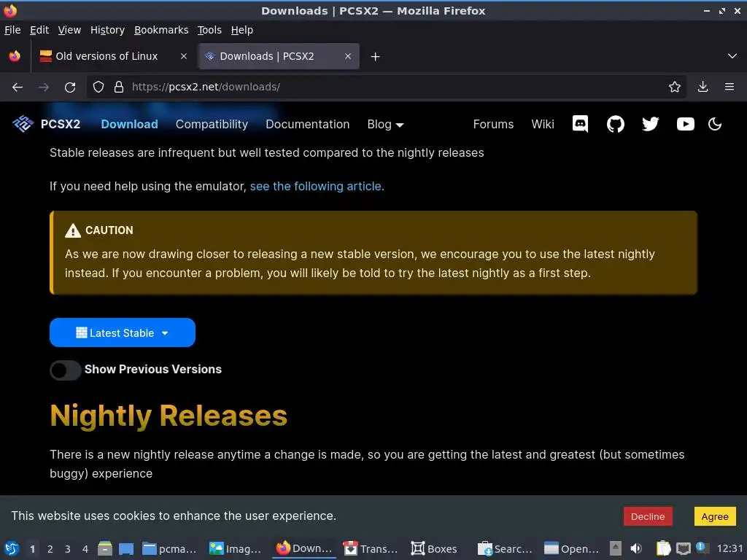747x560 pixels.
Task: Expand the list all tabs chevron
Action: coord(732,56)
